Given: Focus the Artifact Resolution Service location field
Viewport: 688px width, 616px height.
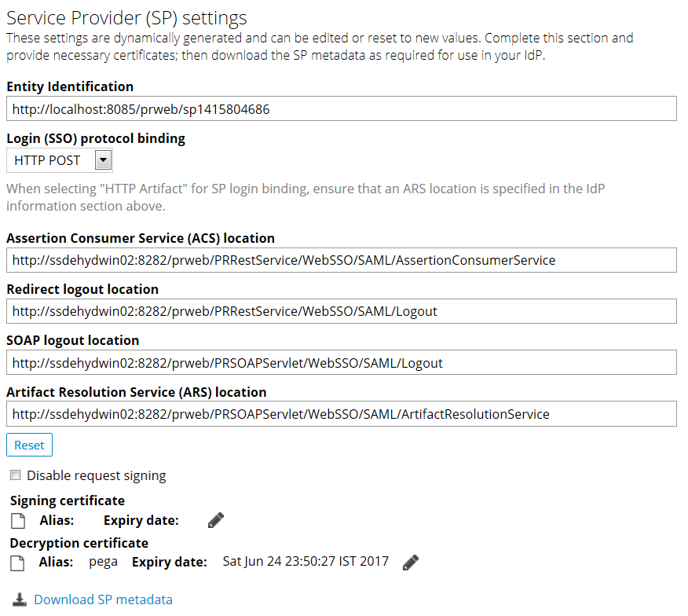Looking at the screenshot, I should point(342,414).
